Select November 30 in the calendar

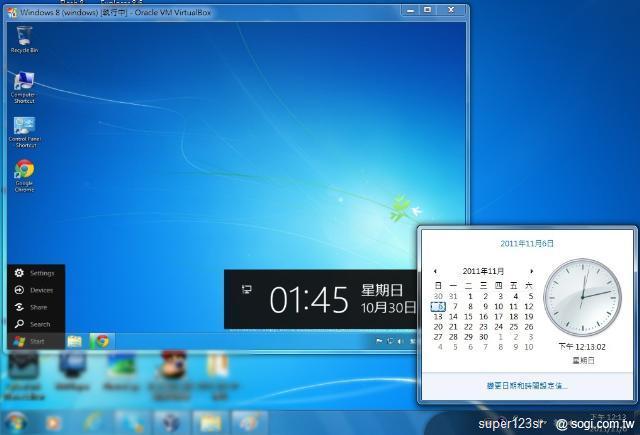pyautogui.click(x=483, y=337)
